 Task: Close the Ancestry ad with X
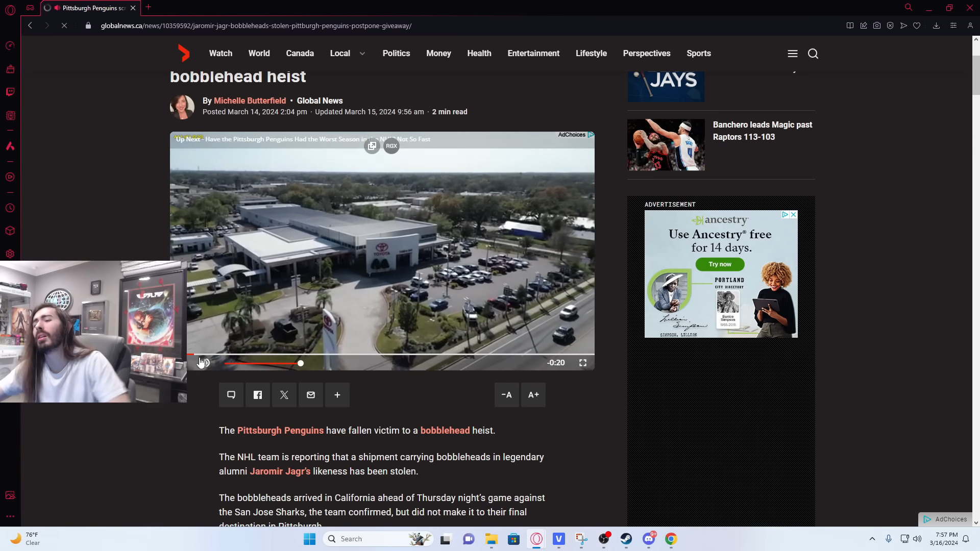(x=793, y=215)
